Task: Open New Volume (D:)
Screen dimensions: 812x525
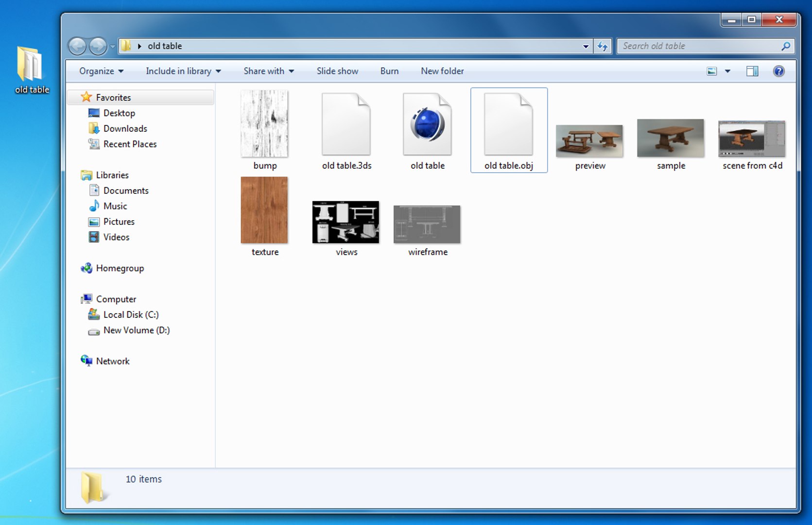Action: coord(137,330)
